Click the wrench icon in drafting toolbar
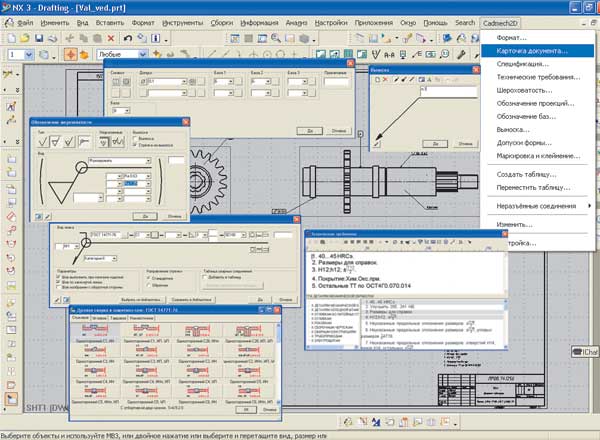This screenshot has width=600, height=440. (461, 55)
